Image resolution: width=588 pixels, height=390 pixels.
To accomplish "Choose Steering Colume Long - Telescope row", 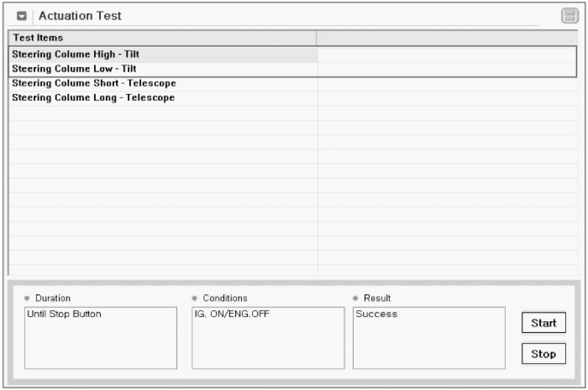I will (94, 97).
